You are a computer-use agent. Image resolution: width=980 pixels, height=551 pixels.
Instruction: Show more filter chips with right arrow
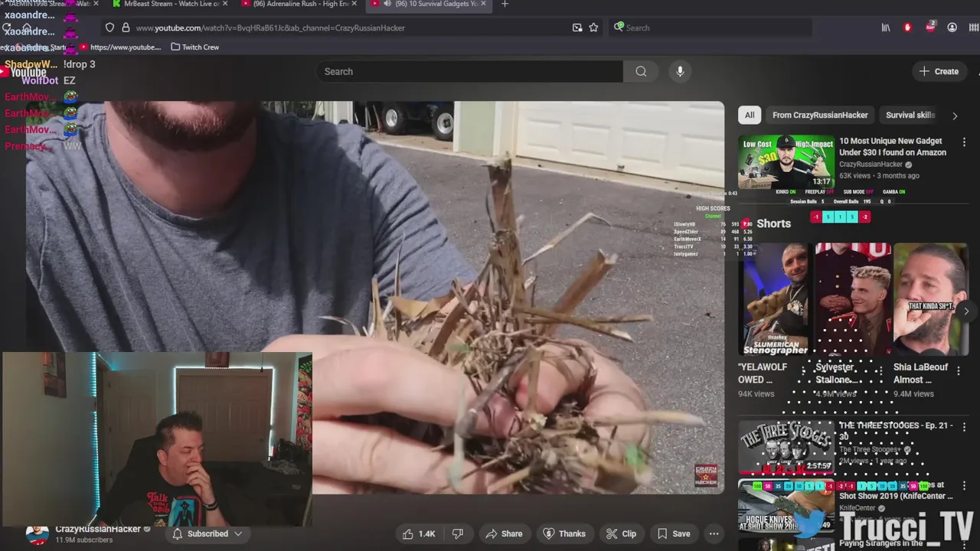pos(954,116)
